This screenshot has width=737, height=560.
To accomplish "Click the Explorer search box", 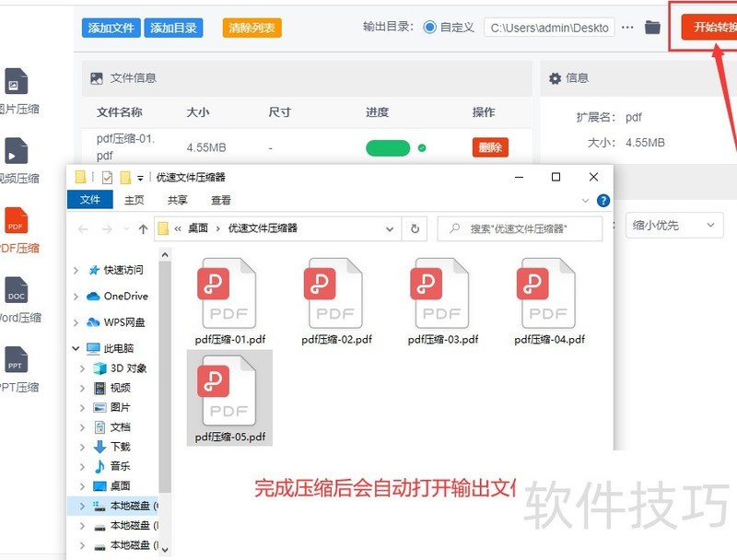I will [x=521, y=228].
